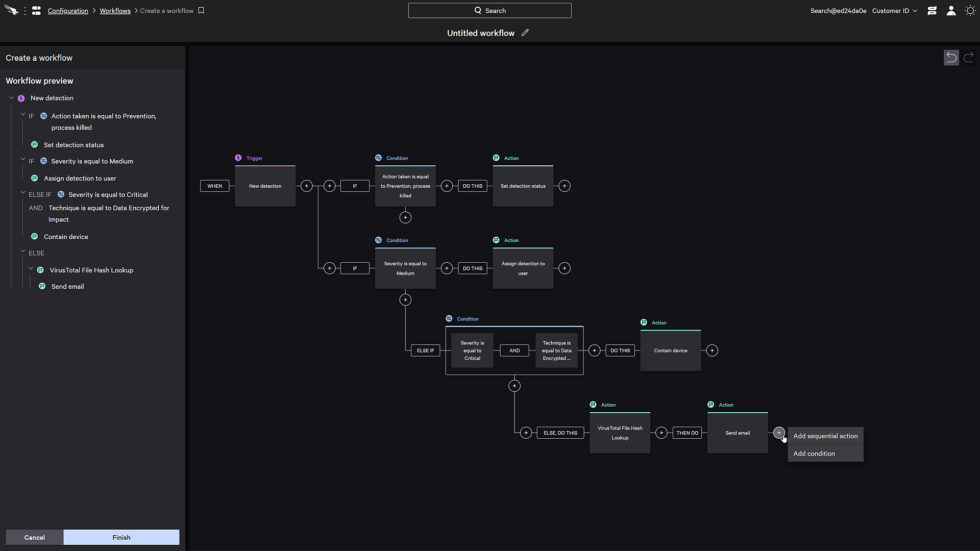
Task: Open the app switcher grid icon
Action: [x=36, y=10]
